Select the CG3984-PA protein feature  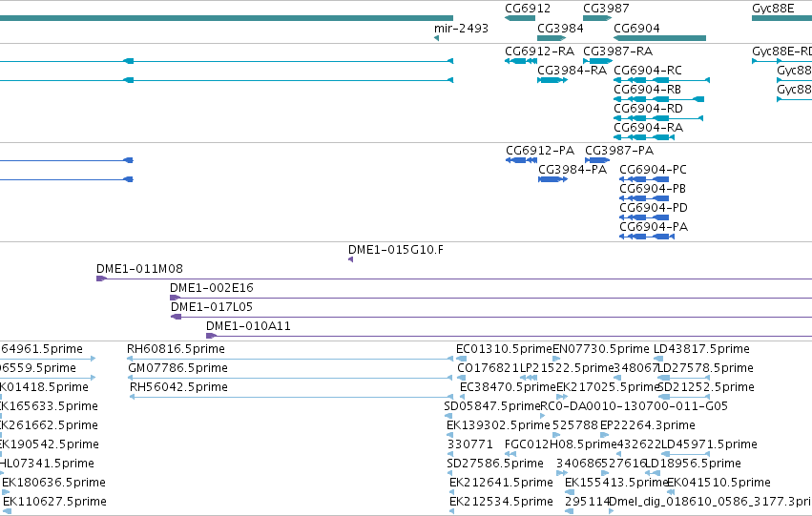[552, 179]
